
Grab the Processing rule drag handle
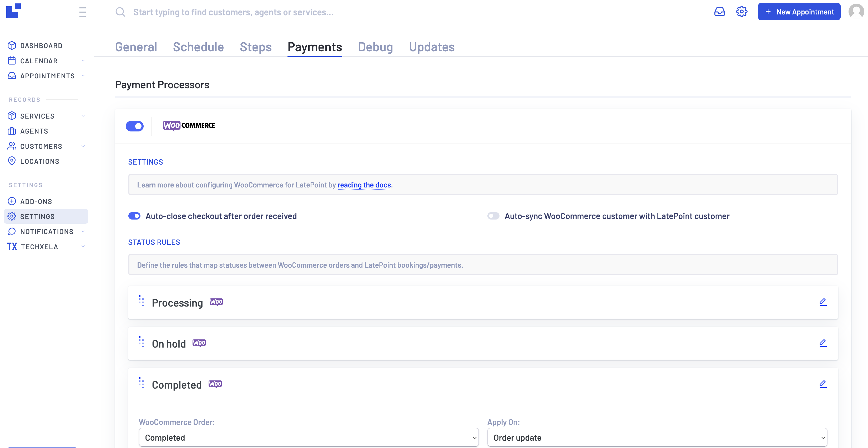[141, 301]
